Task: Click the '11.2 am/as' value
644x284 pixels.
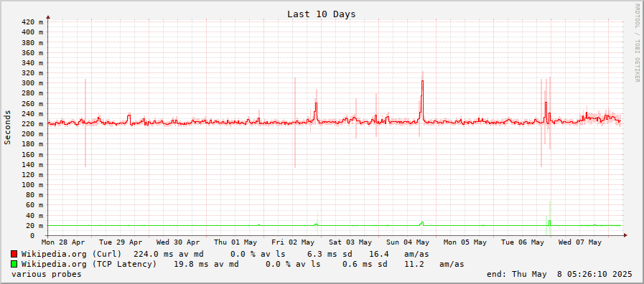Action: pos(434,264)
